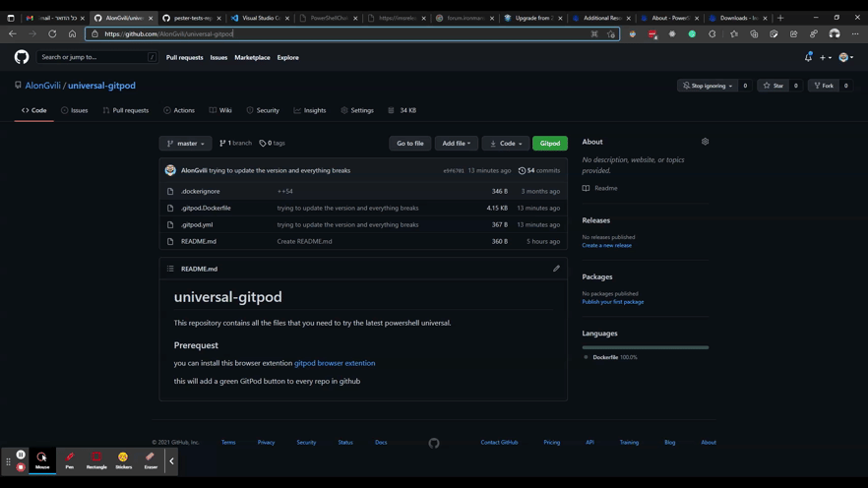Screen dimensions: 868x488
Task: View the 54 commits history
Action: click(x=539, y=170)
